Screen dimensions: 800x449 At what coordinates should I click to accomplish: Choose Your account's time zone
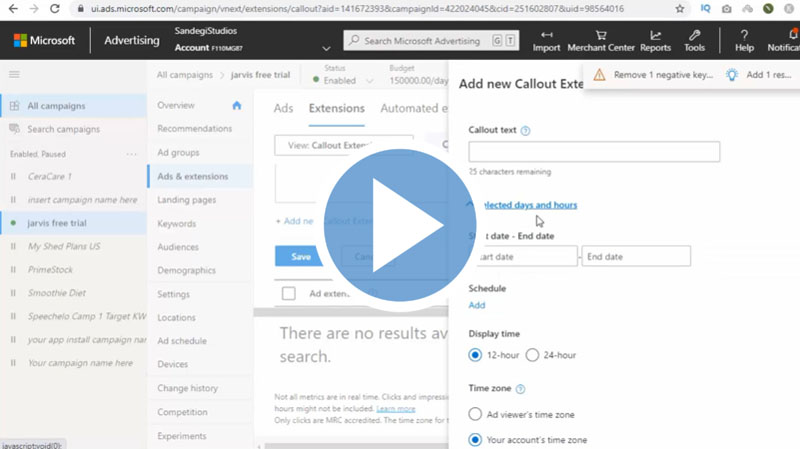click(475, 439)
